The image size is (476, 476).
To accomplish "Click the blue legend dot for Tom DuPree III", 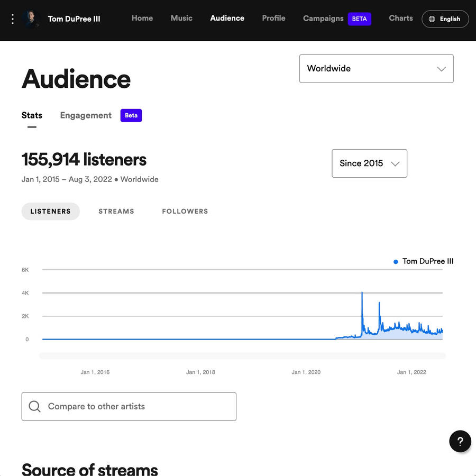I will point(395,261).
